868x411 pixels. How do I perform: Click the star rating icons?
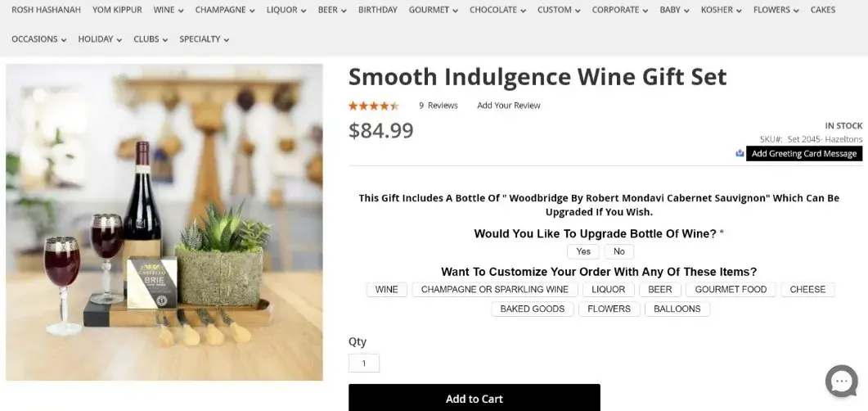pos(373,106)
